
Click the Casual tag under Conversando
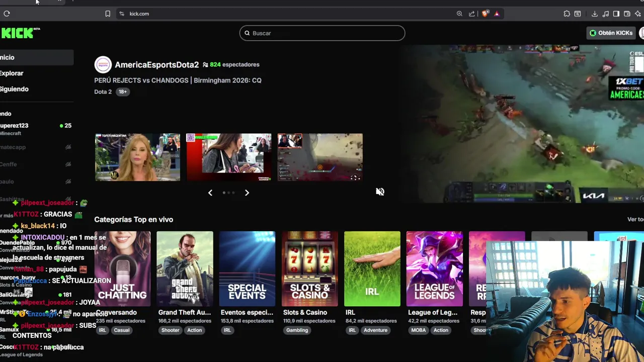(x=122, y=330)
